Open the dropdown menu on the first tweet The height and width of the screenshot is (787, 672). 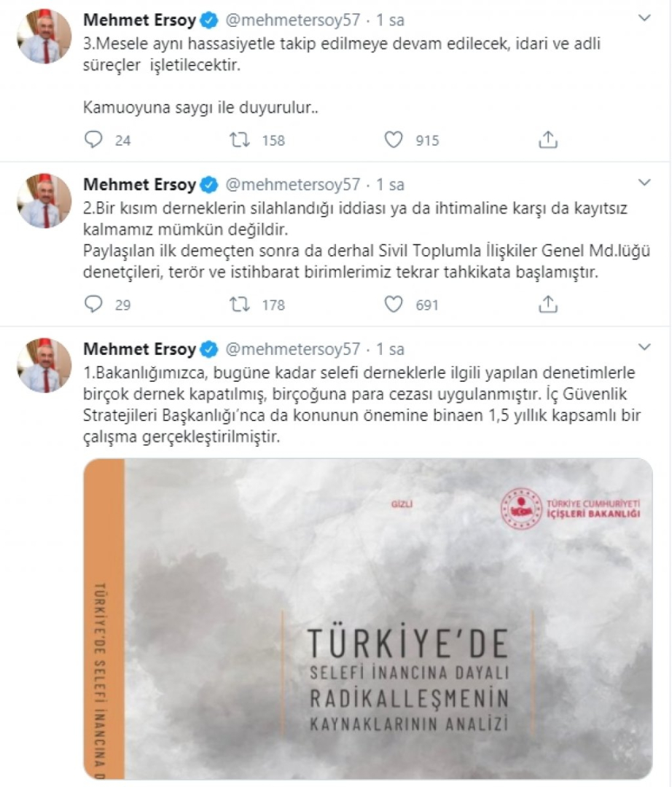pyautogui.click(x=644, y=18)
